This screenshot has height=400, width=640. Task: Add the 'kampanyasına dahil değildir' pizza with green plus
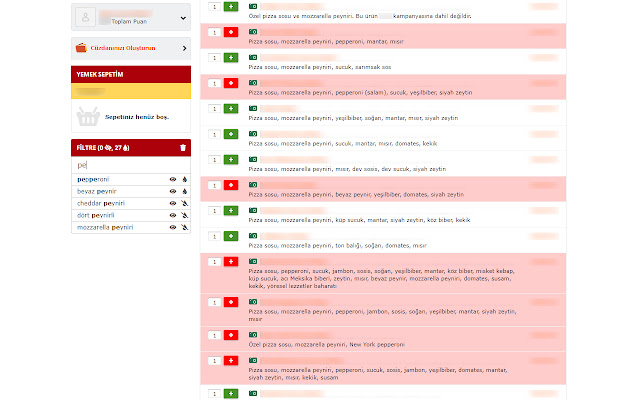(231, 7)
